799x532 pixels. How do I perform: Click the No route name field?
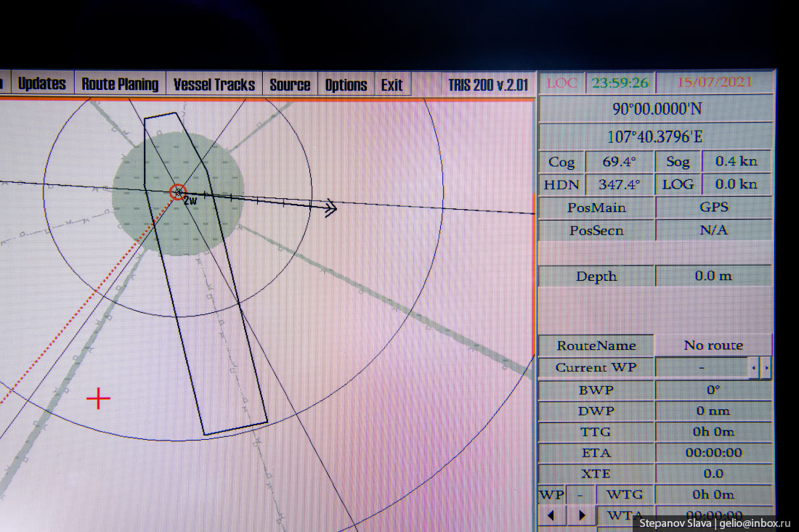713,345
